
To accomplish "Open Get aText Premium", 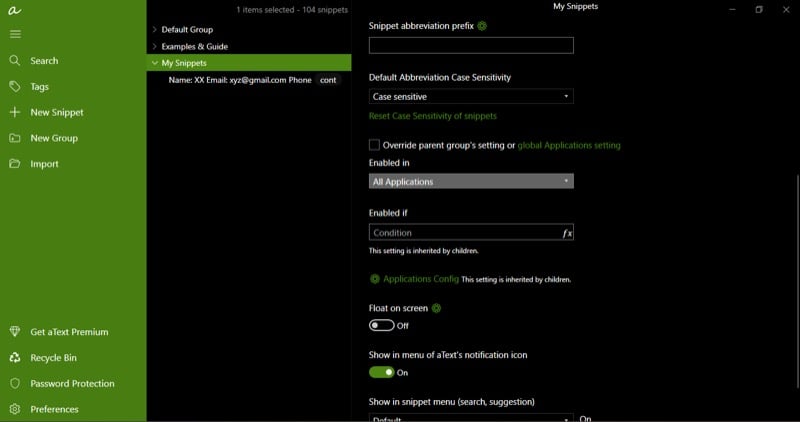I will pyautogui.click(x=69, y=332).
